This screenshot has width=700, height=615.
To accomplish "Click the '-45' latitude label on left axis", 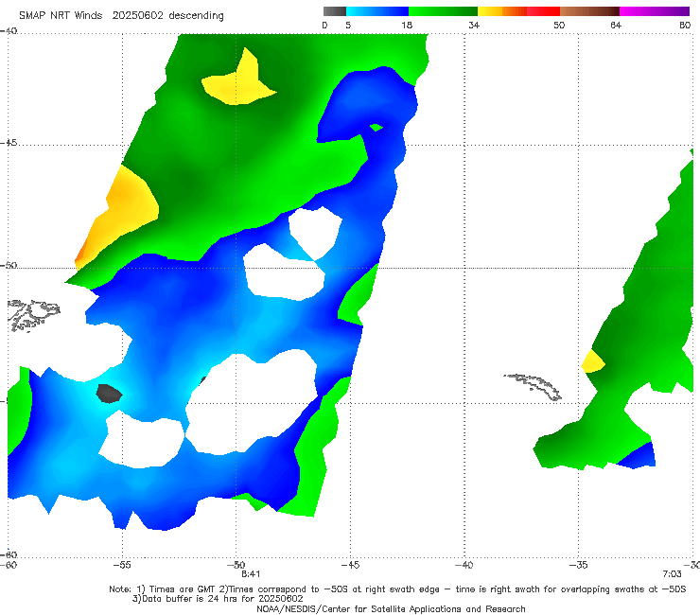I will pos(9,143).
